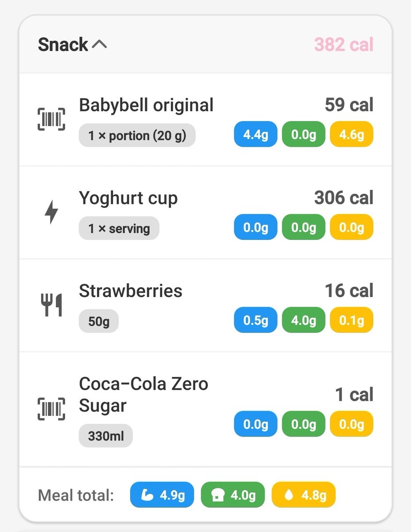The width and height of the screenshot is (411, 532).
Task: Tap the barcode icon beside Coca-Cola Zero Sugar
Action: point(51,409)
